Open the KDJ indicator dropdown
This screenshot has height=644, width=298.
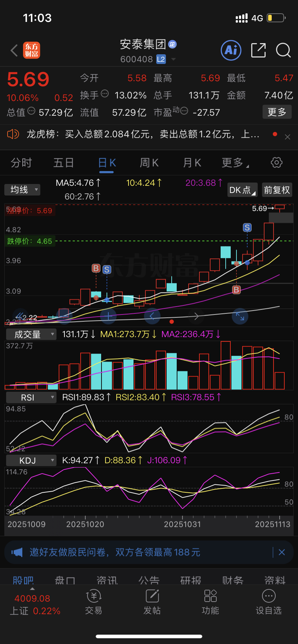coord(31,460)
